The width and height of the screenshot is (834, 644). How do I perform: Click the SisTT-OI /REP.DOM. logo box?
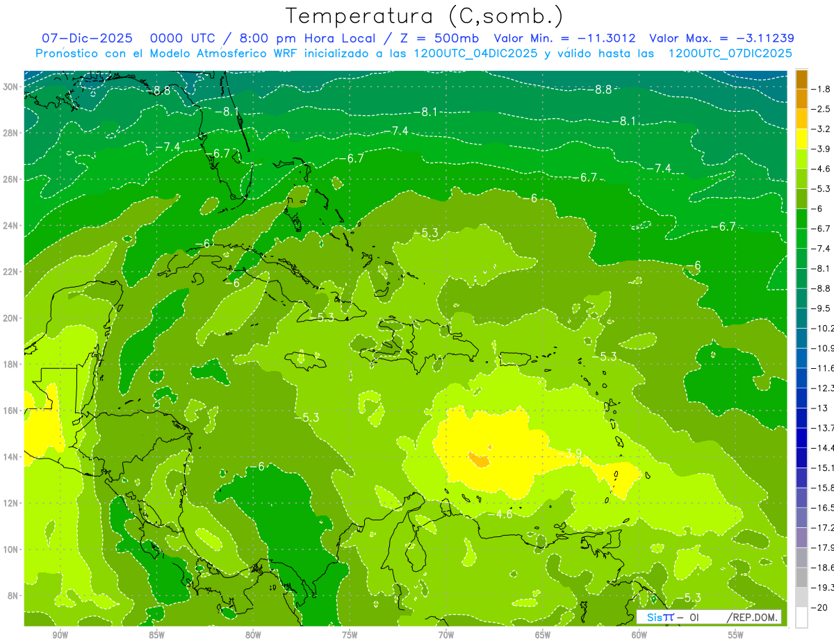(x=709, y=617)
